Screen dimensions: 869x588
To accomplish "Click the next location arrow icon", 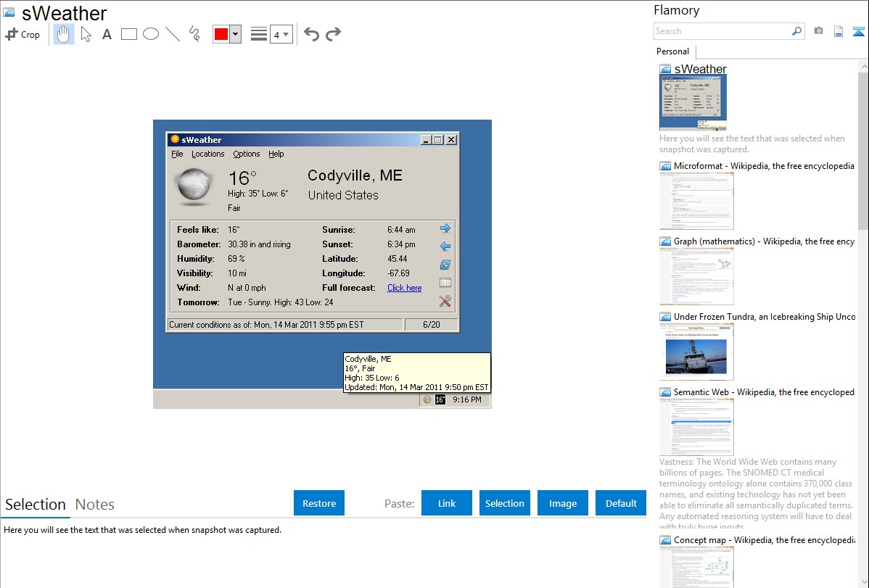I will click(445, 228).
